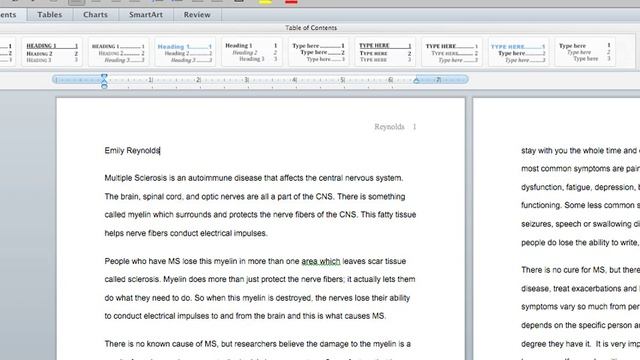This screenshot has height=360, width=640.
Task: Pick underlined TYPE HERE manual contents style
Action: 384,52
